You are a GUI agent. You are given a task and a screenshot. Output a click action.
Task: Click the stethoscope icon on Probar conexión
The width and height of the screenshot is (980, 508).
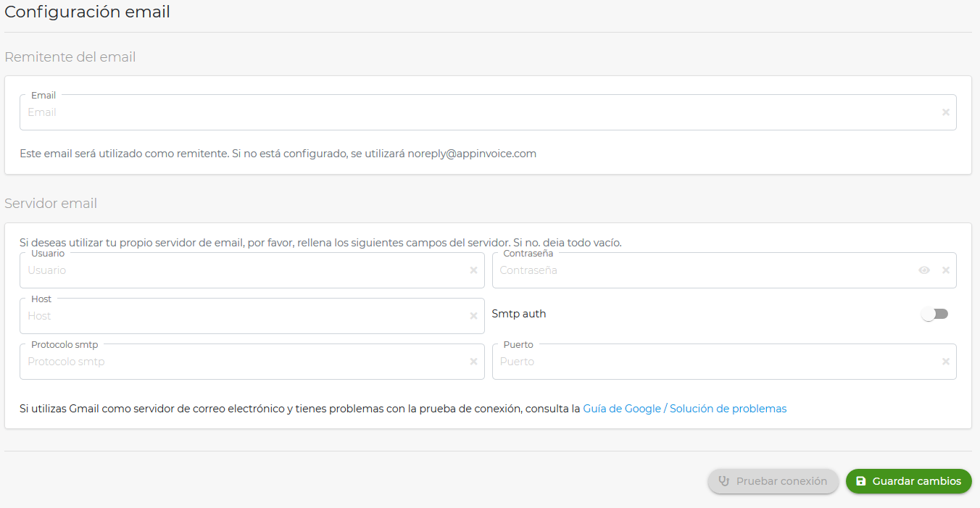click(723, 481)
